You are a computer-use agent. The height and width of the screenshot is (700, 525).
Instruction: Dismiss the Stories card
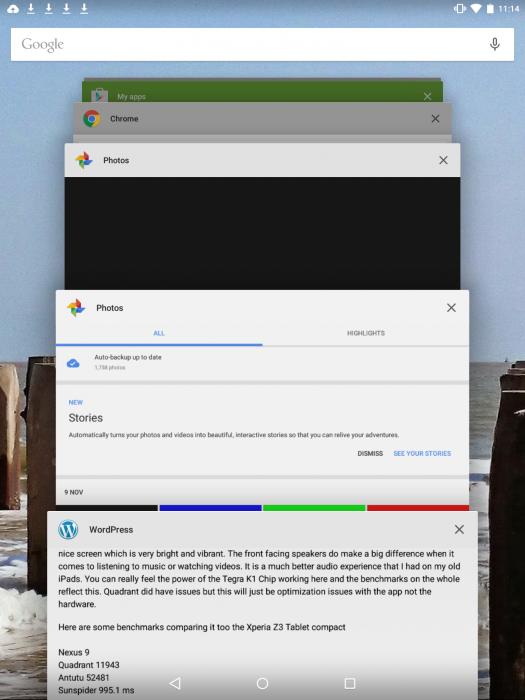tap(370, 453)
